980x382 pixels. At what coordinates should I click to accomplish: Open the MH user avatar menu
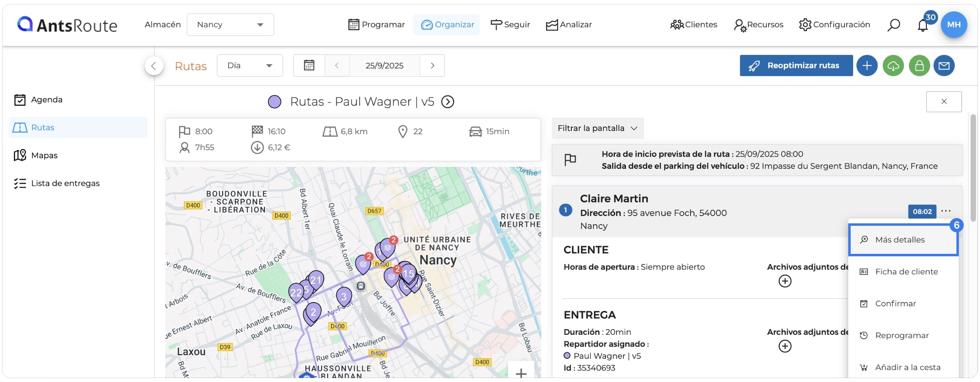coord(954,24)
